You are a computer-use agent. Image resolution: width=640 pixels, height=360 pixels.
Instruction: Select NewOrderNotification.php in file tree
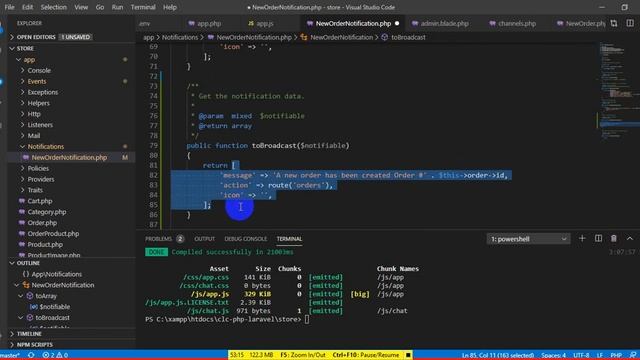pyautogui.click(x=69, y=157)
